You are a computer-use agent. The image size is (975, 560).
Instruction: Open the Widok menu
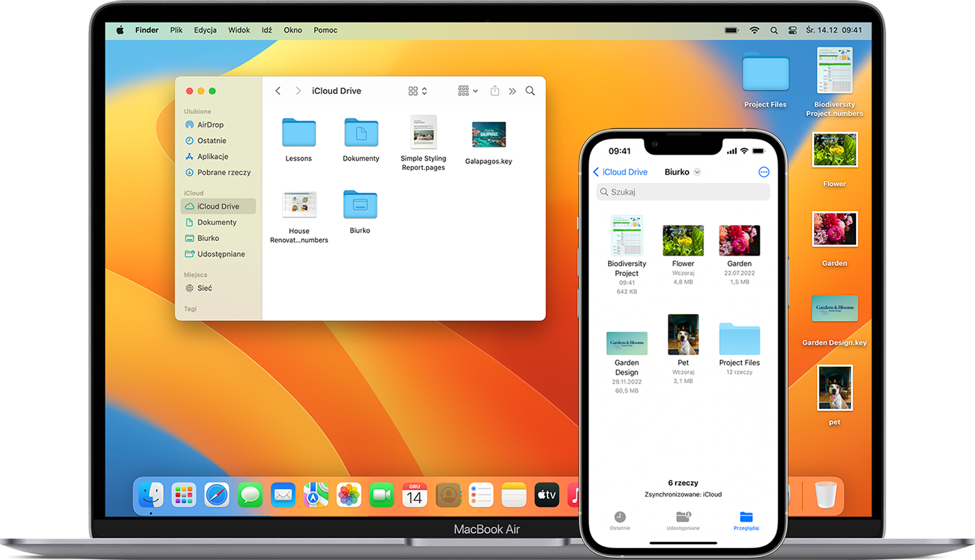click(x=239, y=31)
